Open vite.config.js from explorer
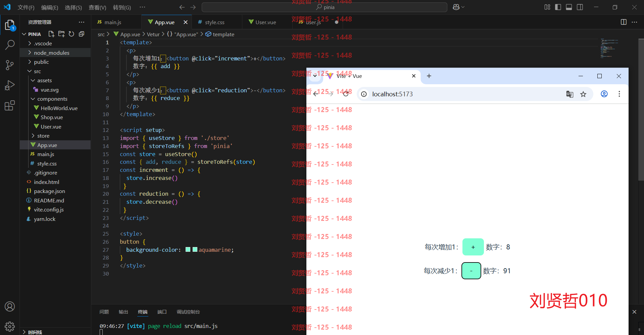 tap(49, 210)
